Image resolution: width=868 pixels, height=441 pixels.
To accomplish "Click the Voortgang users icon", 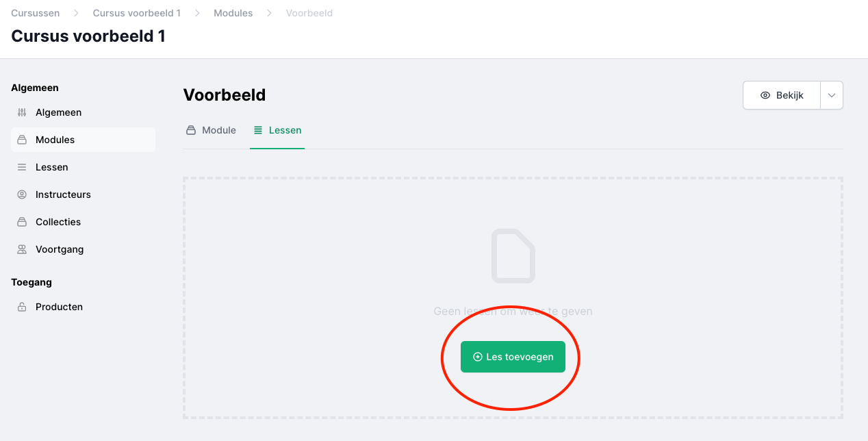I will 22,249.
